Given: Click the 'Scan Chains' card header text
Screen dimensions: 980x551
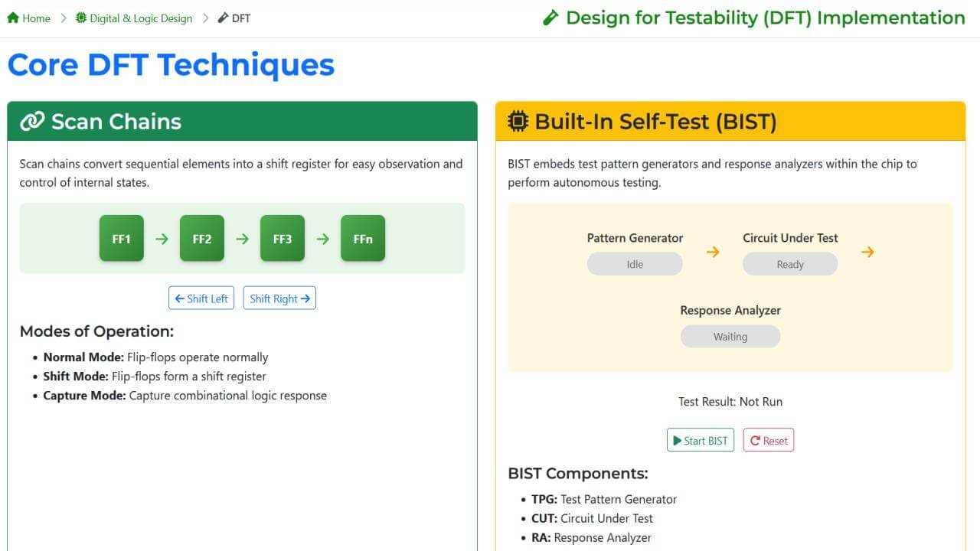Looking at the screenshot, I should [x=116, y=122].
